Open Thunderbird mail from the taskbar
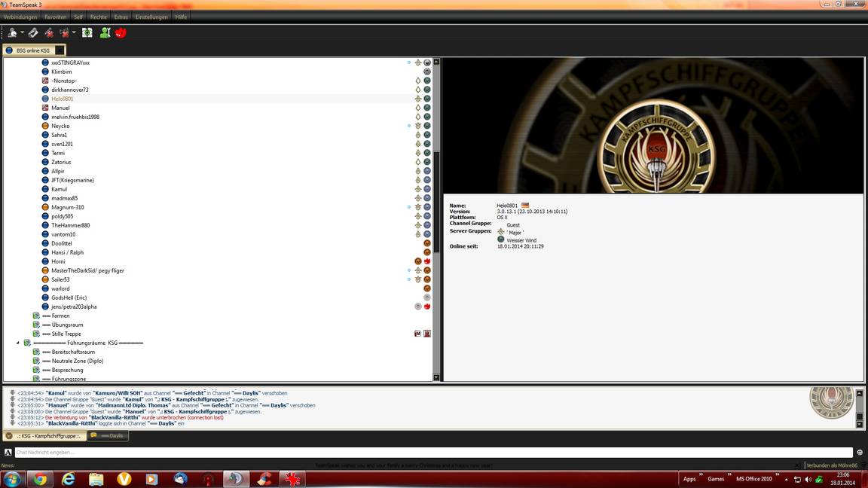Image resolution: width=868 pixels, height=488 pixels. tap(181, 479)
